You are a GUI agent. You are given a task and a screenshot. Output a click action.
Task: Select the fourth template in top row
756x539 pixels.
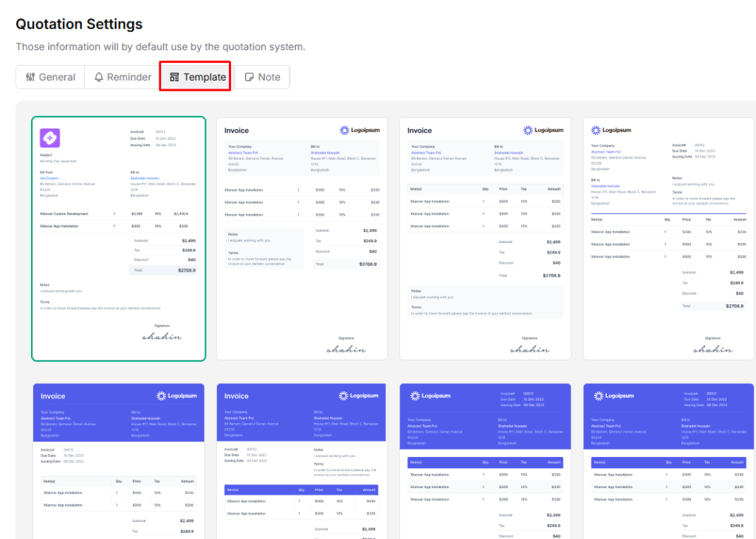pos(669,238)
